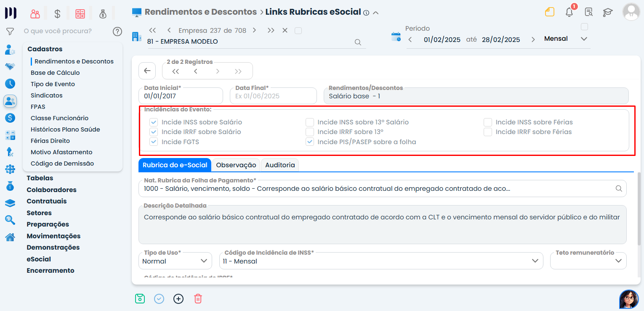
Task: Open the Teto remuneratório dropdown
Action: tap(588, 261)
